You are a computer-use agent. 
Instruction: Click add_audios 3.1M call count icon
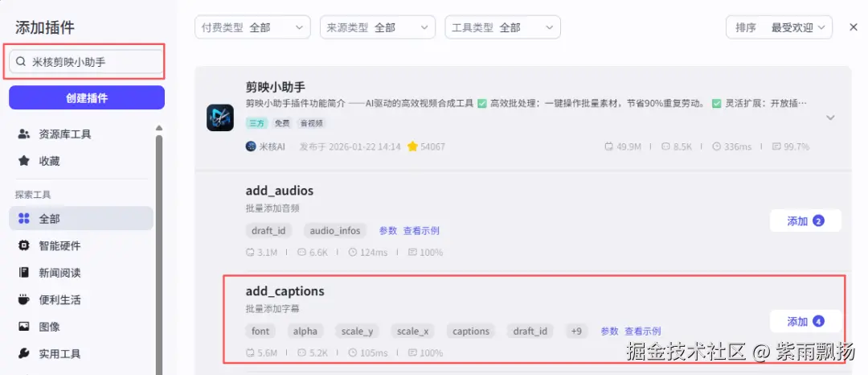click(x=250, y=253)
